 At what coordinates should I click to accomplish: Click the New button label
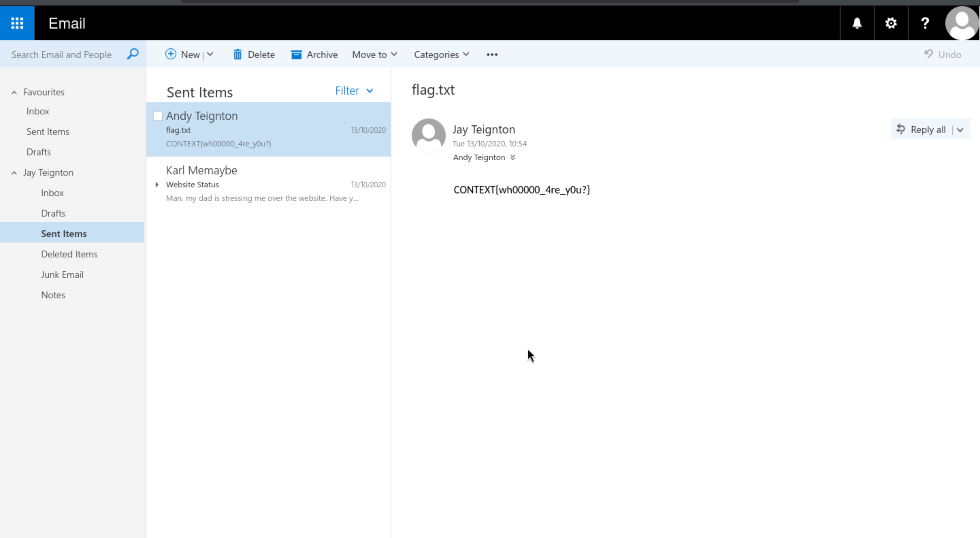(x=190, y=54)
